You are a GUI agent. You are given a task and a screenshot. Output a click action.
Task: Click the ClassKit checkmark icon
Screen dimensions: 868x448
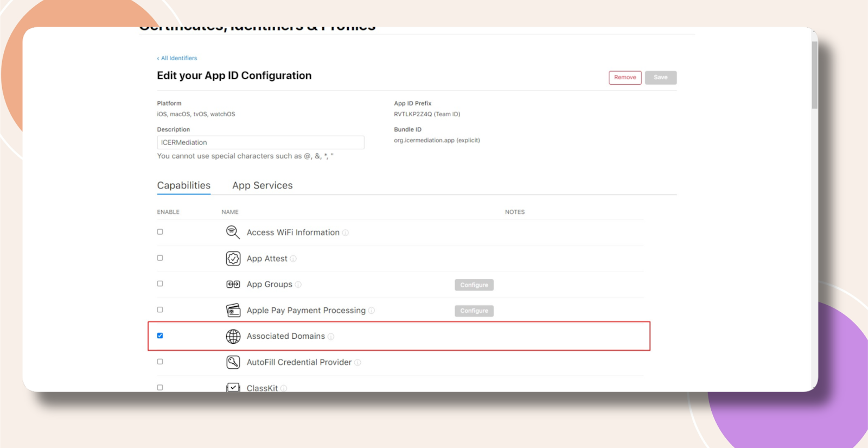pyautogui.click(x=233, y=387)
